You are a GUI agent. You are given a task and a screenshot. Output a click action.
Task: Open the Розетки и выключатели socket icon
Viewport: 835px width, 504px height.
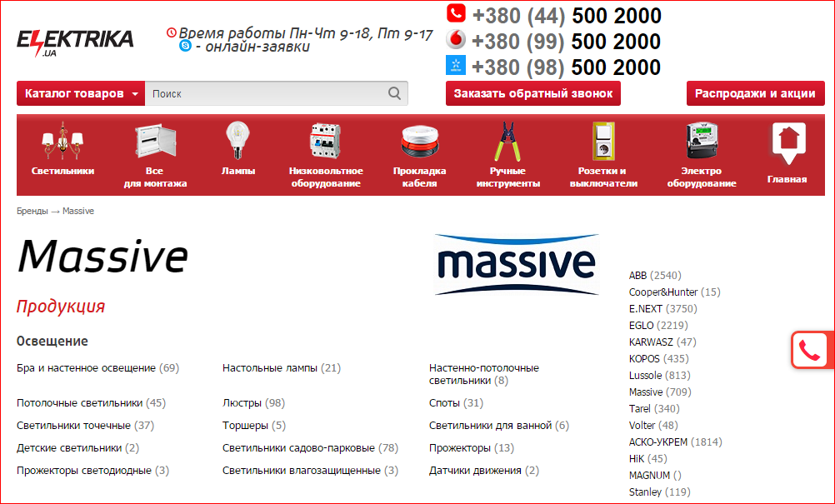pyautogui.click(x=603, y=141)
